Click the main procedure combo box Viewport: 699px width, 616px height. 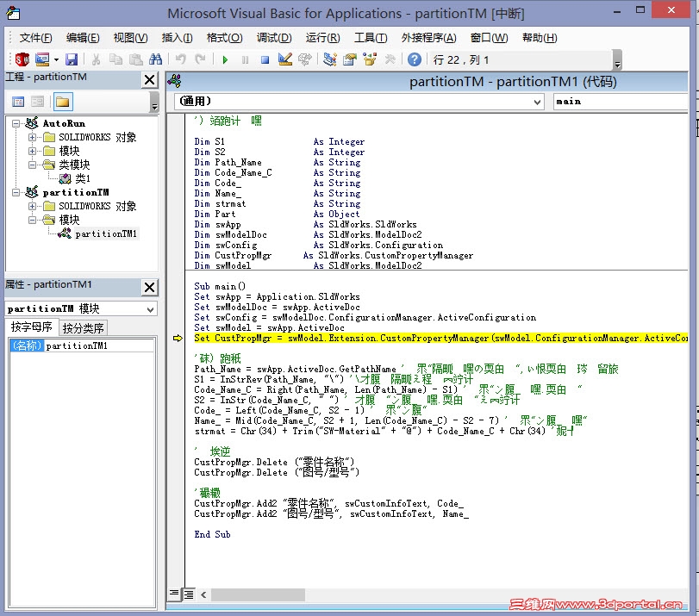pos(621,102)
